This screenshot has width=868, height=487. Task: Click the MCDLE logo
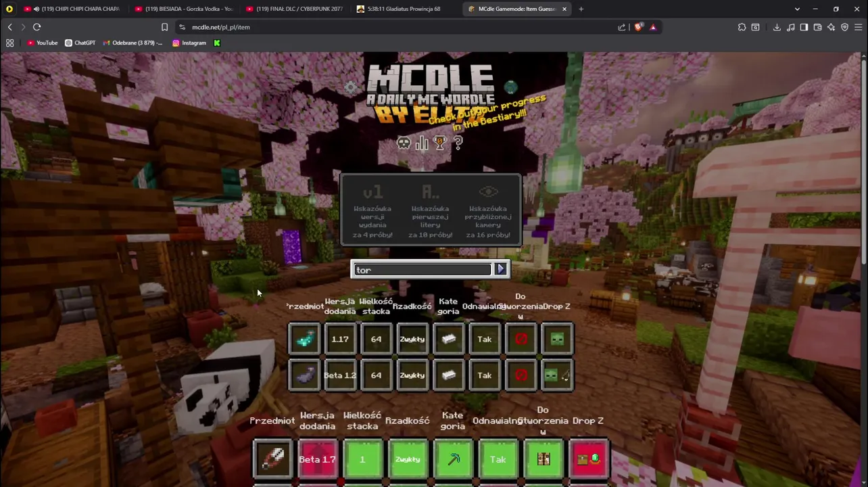431,93
